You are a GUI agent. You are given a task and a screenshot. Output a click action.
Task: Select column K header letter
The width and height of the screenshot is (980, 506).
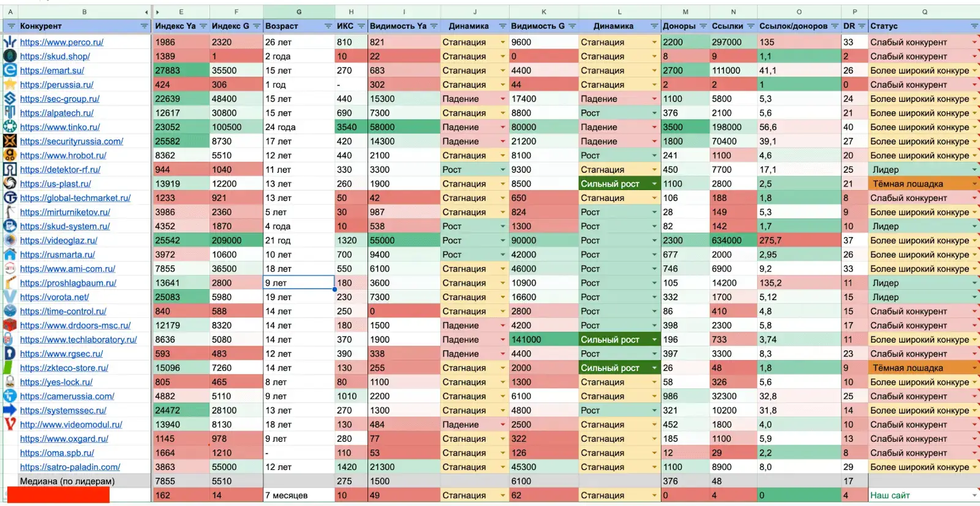pos(544,12)
